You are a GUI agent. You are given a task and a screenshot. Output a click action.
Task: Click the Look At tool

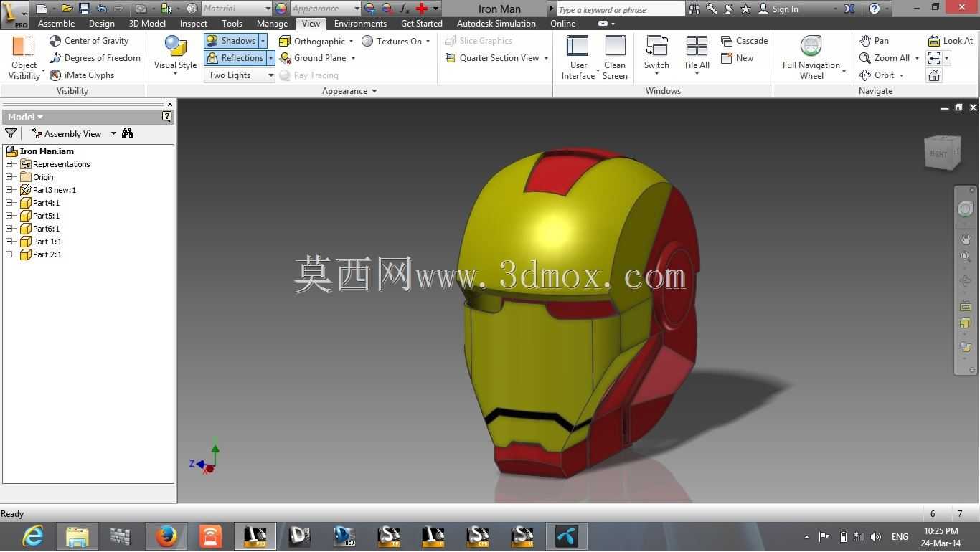click(x=950, y=41)
